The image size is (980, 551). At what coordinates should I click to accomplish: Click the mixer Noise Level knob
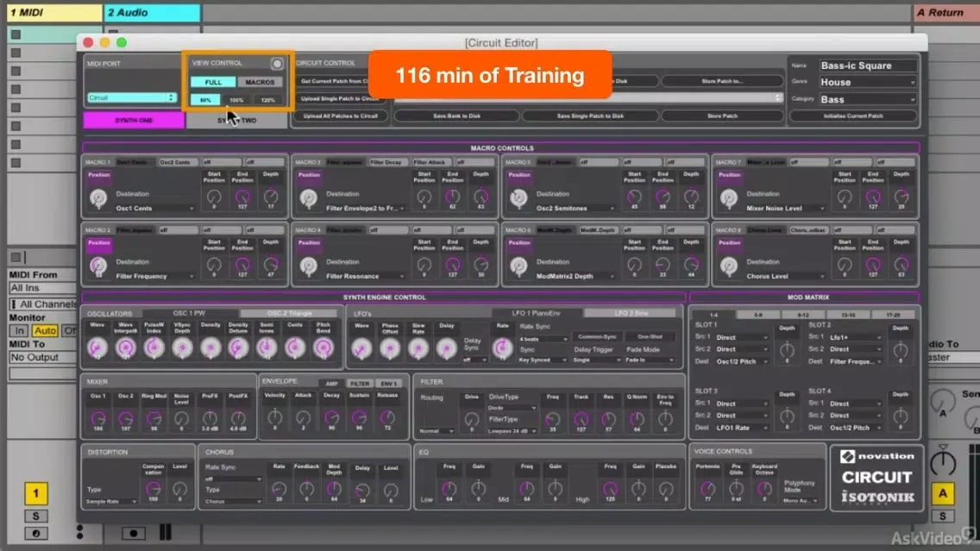pos(181,418)
